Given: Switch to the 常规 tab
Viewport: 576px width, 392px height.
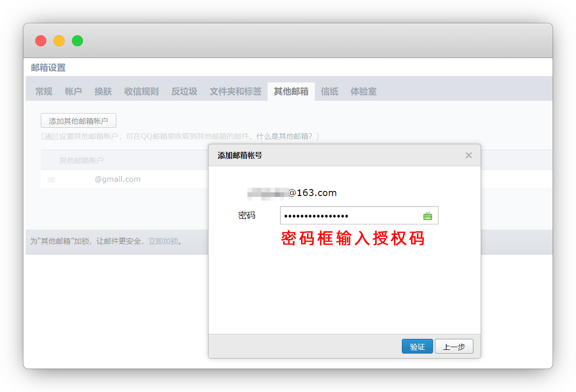Looking at the screenshot, I should click(44, 92).
